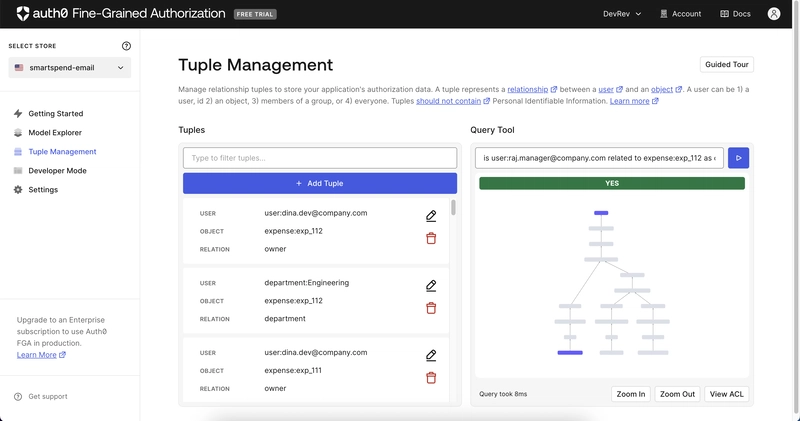800x421 pixels.
Task: Click trash icon for dina.dev exp_111 tuple
Action: [431, 378]
